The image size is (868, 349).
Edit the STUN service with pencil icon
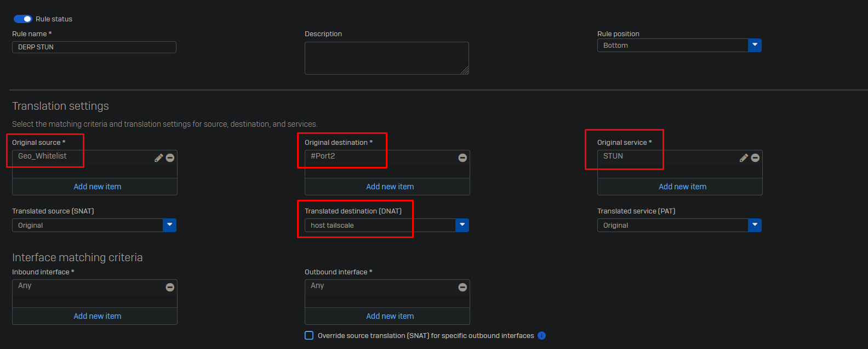(744, 158)
